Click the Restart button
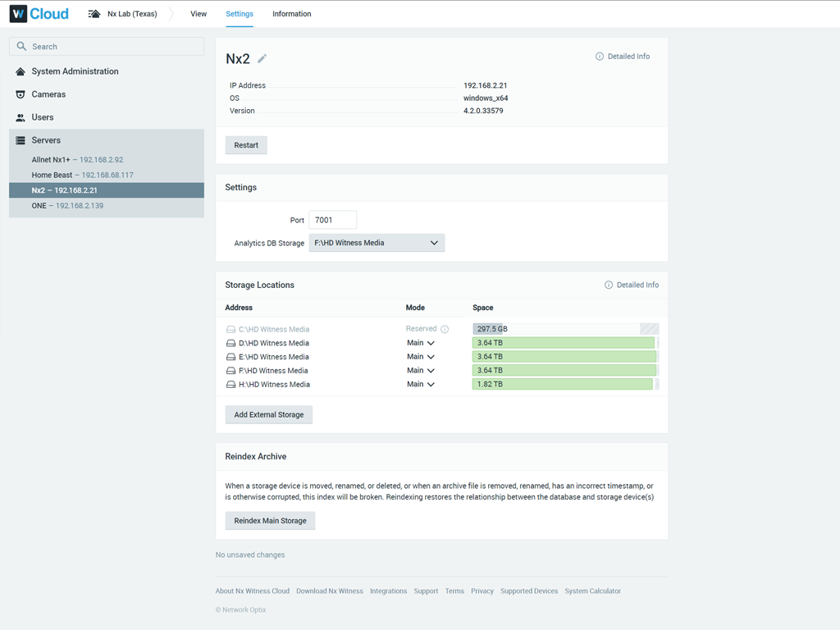Image resolution: width=840 pixels, height=630 pixels. 246,145
